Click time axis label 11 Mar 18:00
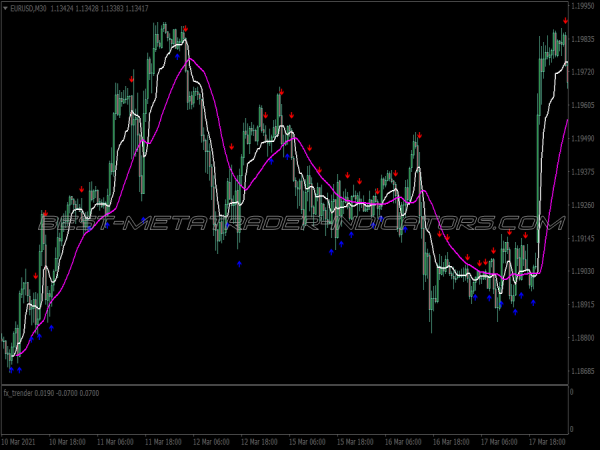 point(163,442)
